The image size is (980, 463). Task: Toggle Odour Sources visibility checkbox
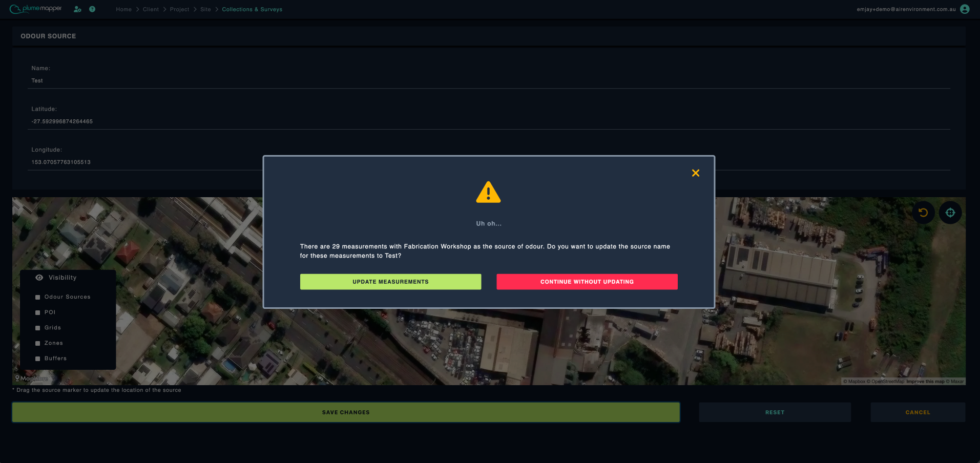(x=37, y=297)
